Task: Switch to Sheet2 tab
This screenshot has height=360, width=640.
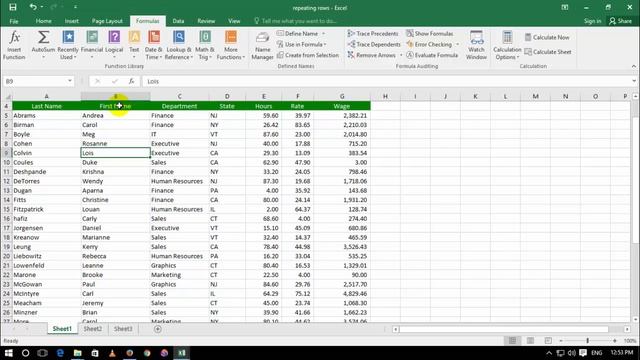Action: pyautogui.click(x=93, y=329)
